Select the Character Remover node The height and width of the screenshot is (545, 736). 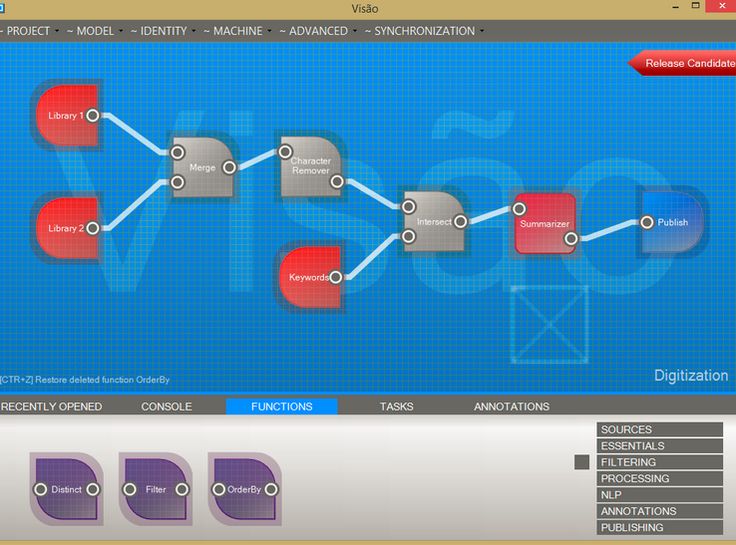click(x=311, y=167)
